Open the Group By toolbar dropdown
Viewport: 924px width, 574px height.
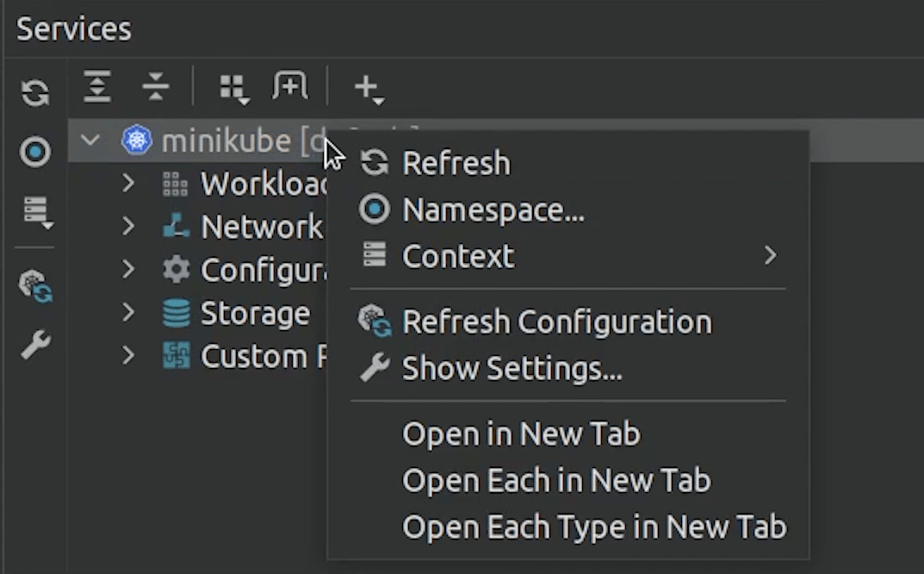[233, 88]
